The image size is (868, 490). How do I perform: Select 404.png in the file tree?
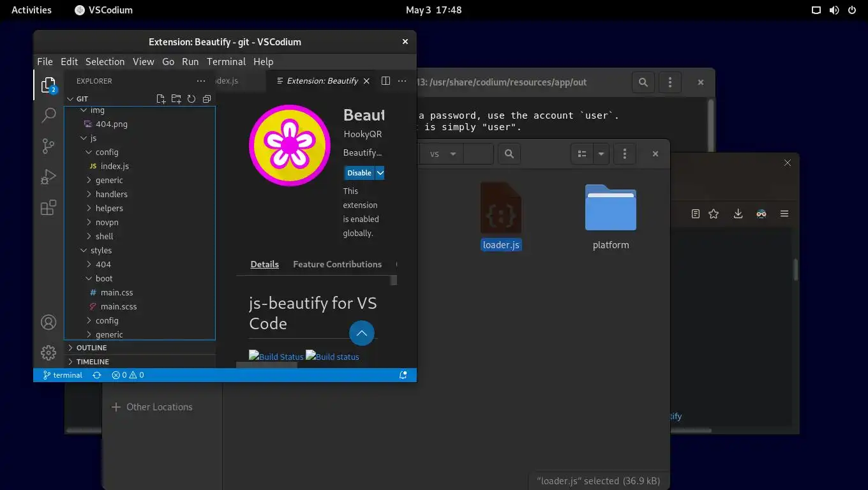112,124
